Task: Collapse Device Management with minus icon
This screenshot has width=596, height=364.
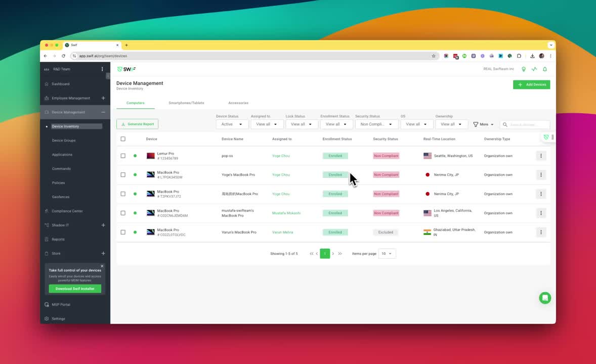Action: [x=103, y=112]
